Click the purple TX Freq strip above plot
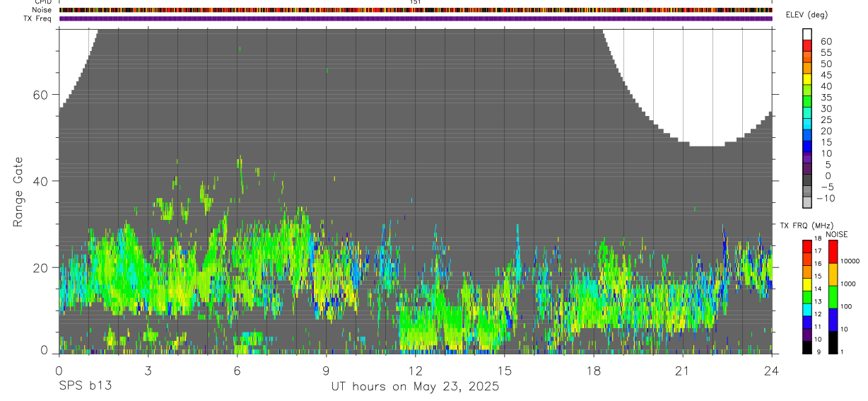The width and height of the screenshot is (868, 401). pyautogui.click(x=415, y=18)
